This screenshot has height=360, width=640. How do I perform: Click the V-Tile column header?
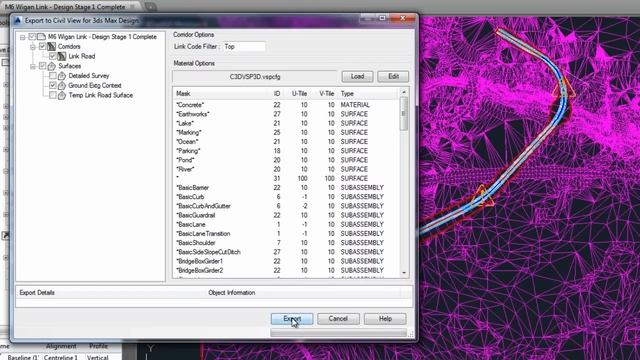pos(327,93)
